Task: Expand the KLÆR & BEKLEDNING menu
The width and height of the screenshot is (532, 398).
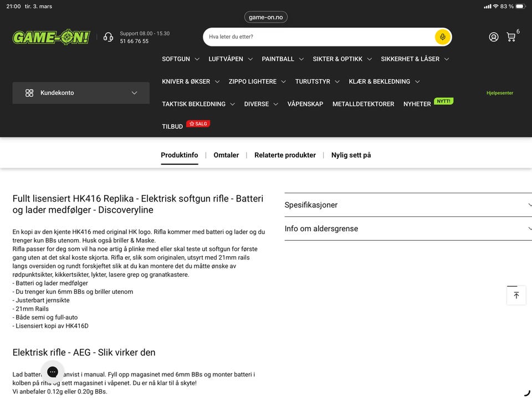Action: pos(384,82)
